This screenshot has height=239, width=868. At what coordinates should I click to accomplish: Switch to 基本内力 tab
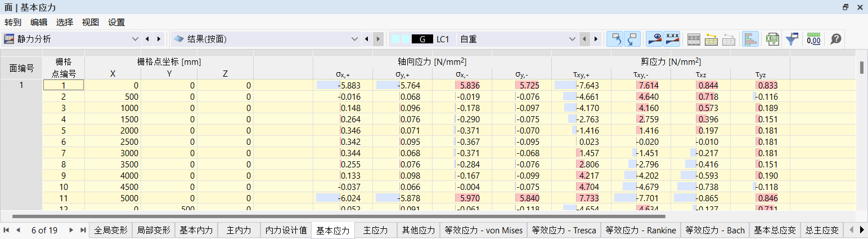(196, 230)
